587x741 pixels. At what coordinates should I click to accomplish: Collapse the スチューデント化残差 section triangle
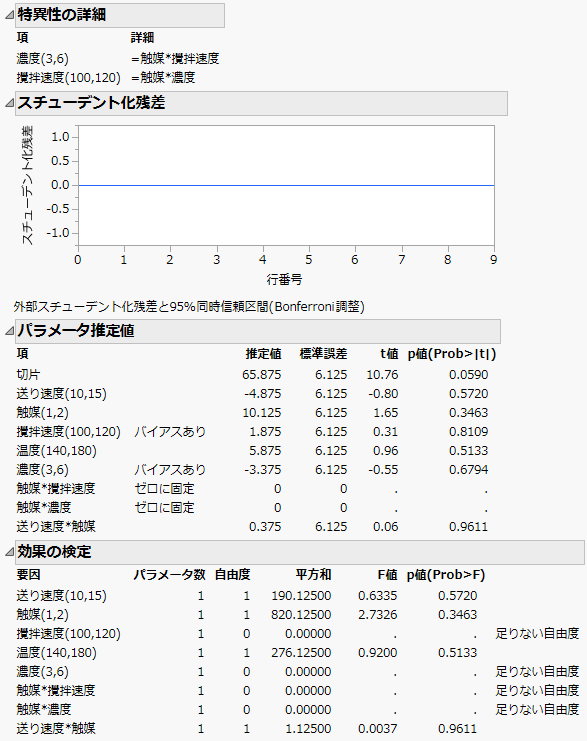[9, 103]
